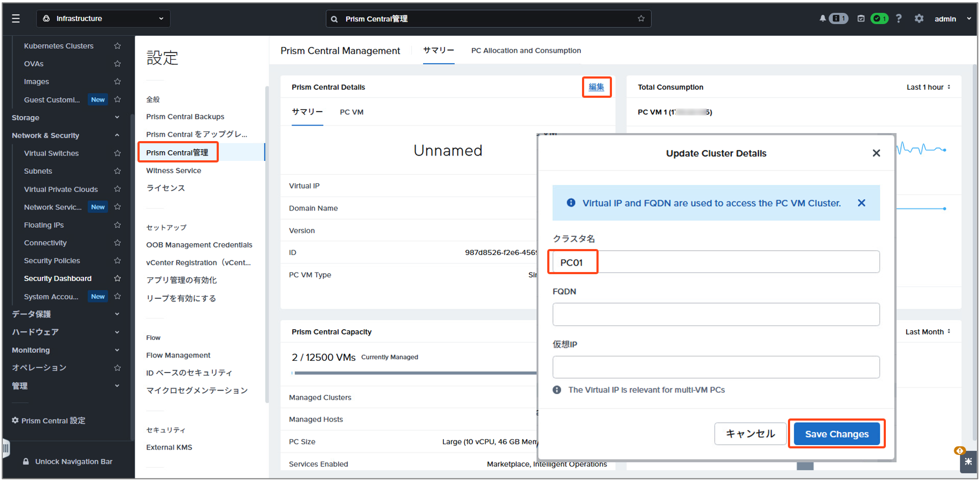
Task: Select the top サマリー tab
Action: [439, 51]
